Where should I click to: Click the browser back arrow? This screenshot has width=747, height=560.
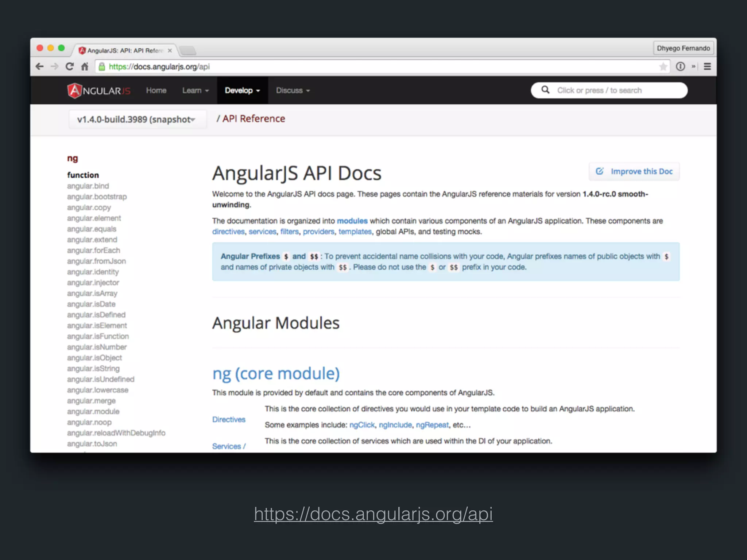pos(40,66)
